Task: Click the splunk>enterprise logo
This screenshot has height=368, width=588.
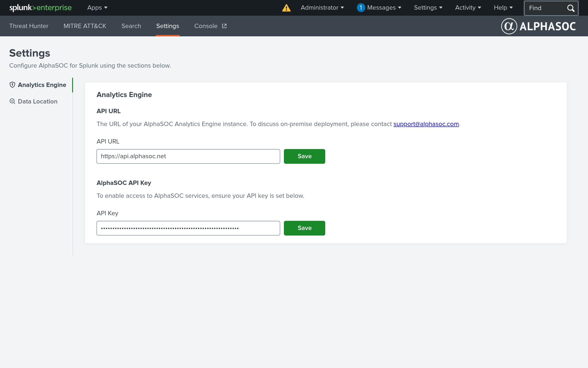Action: click(40, 8)
